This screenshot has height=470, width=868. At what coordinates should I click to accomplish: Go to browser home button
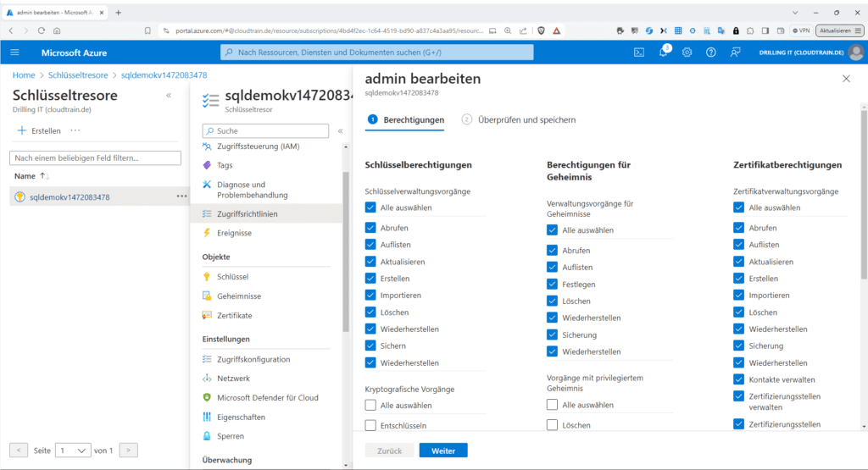point(57,31)
